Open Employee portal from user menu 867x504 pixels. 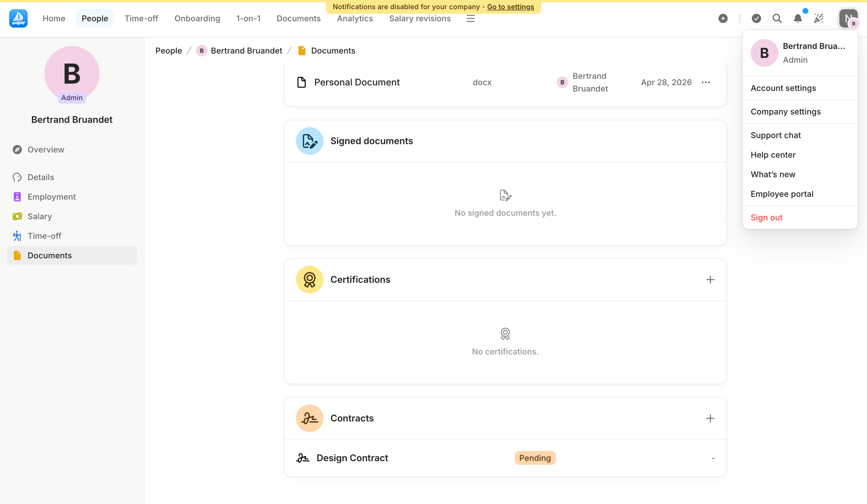pos(800,194)
